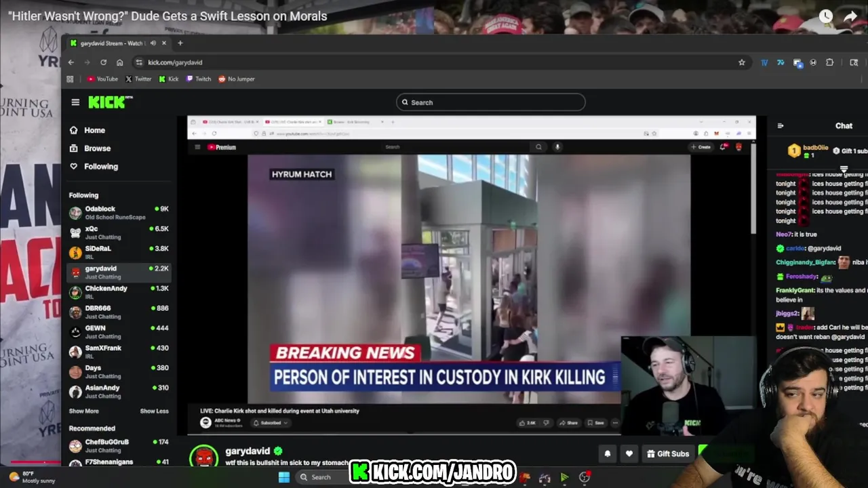Follow garydavid with the heart button
Viewport: 868px width, 488px height.
629,454
